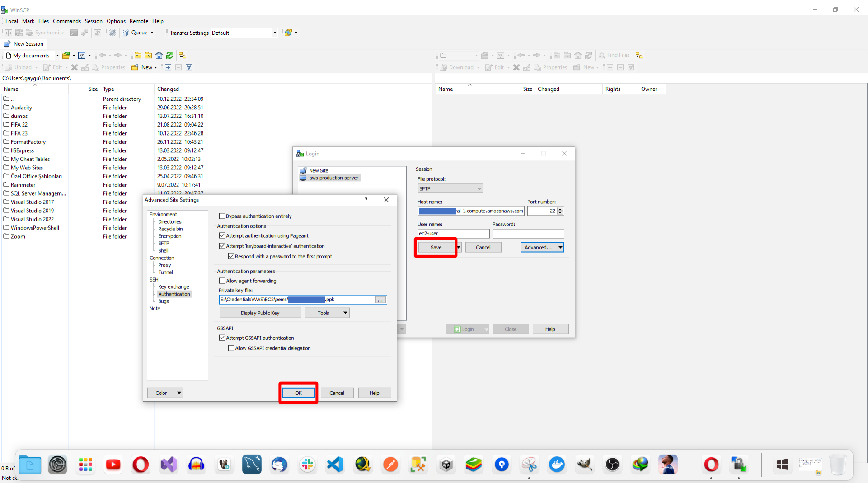Open the File protocol SFTP dropdown
This screenshot has width=868, height=488.
pos(450,188)
